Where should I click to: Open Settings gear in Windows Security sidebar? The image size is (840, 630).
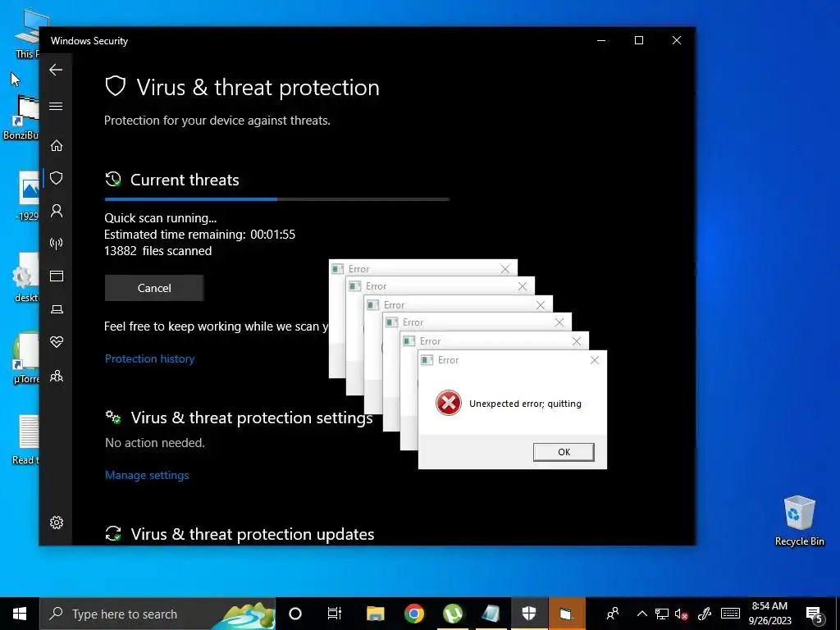[57, 523]
